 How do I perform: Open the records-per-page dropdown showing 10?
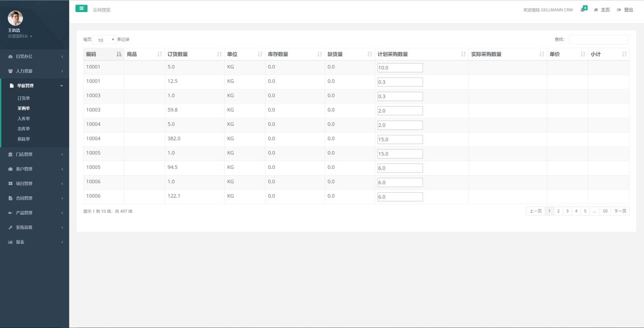[104, 40]
